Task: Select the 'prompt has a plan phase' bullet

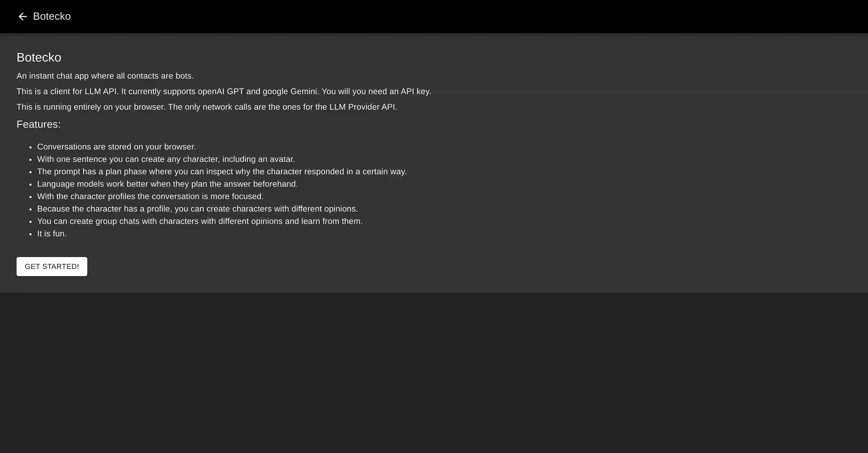Action: coord(222,172)
